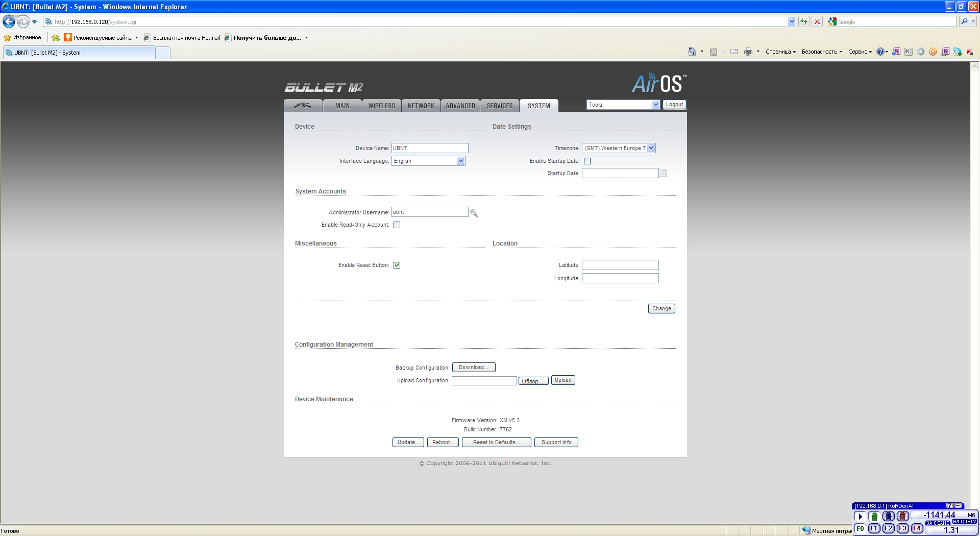
Task: Click the firmware Update button
Action: point(408,443)
